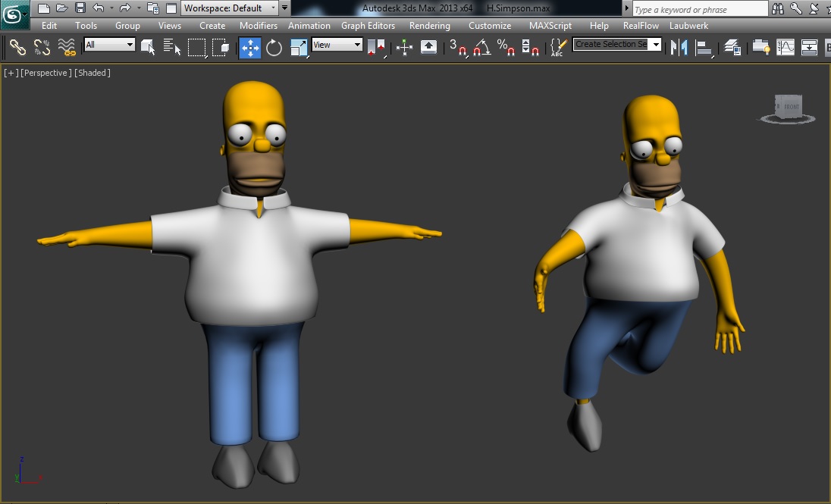This screenshot has width=831, height=504.
Task: Open the Edit menu
Action: point(49,26)
